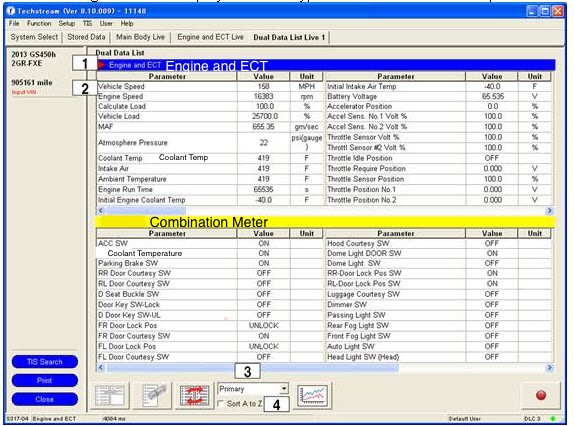Click right arrow of Engine ECT scrollbar

click(x=549, y=210)
